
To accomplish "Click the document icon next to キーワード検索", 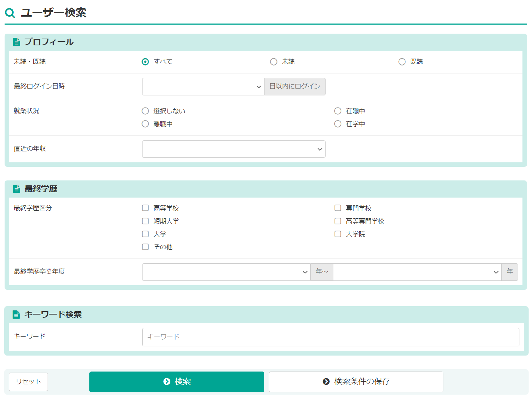I will pos(16,314).
